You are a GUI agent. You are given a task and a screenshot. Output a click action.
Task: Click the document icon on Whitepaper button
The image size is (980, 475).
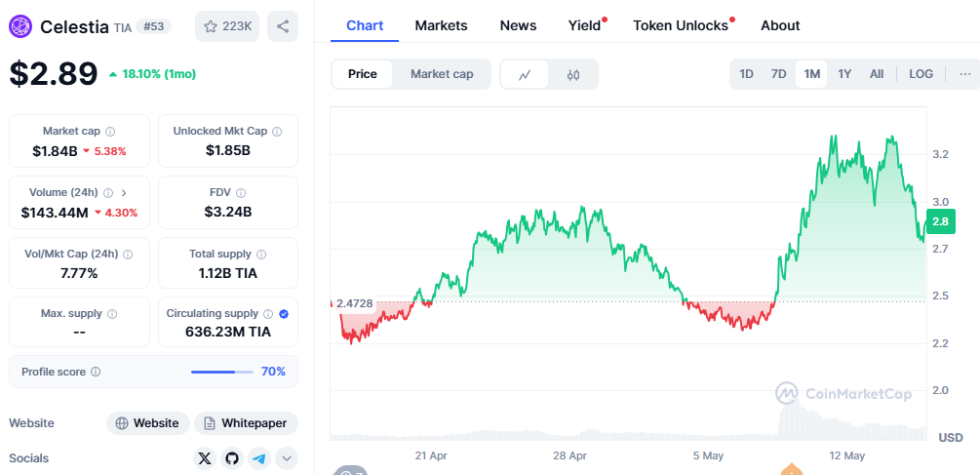point(210,423)
